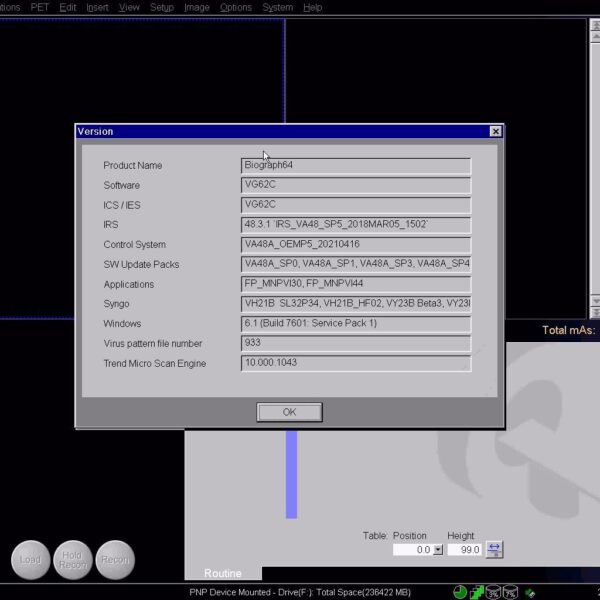Click the Virus pattern file number label
The image size is (600, 600).
coord(153,344)
